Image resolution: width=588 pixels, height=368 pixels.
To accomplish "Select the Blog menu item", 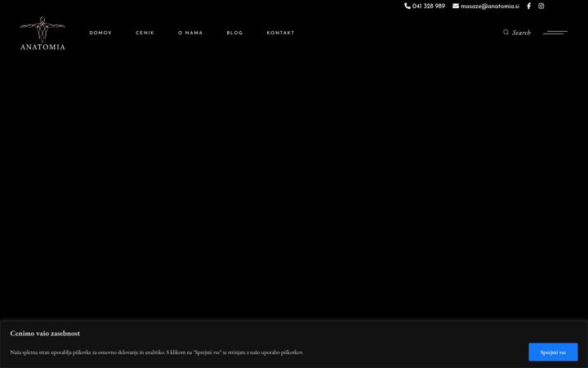I will click(234, 33).
